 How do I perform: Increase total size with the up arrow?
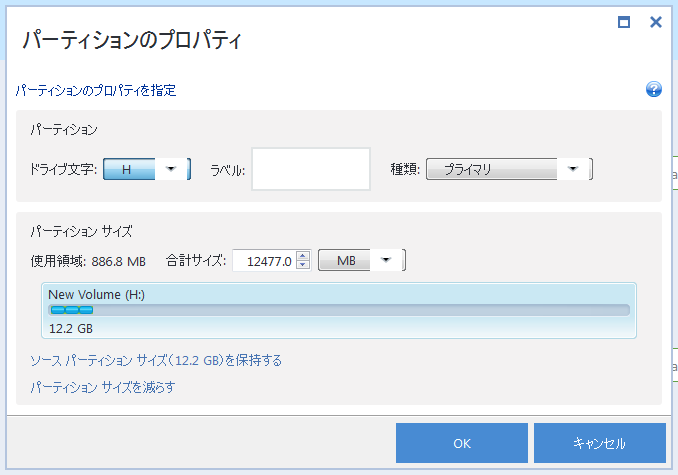click(303, 256)
